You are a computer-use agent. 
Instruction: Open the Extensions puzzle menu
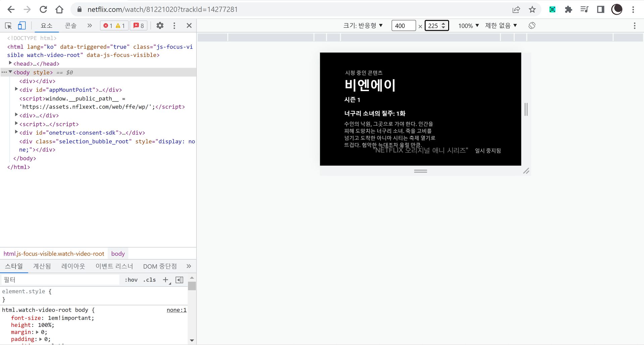click(x=568, y=9)
